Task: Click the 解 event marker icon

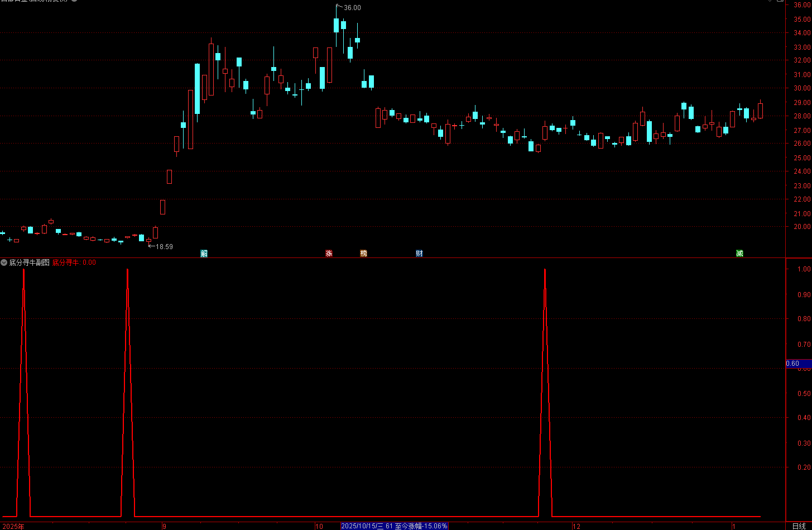Action: pyautogui.click(x=204, y=254)
